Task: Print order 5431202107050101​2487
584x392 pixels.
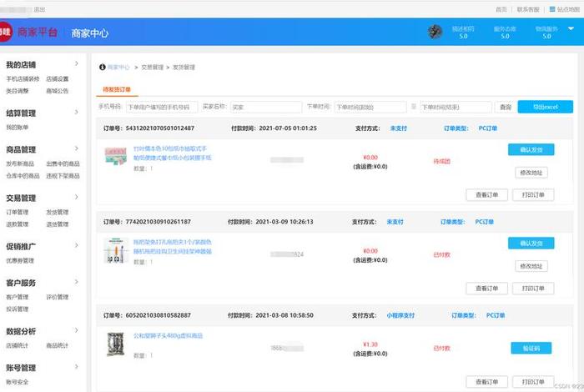Action: pyautogui.click(x=533, y=195)
